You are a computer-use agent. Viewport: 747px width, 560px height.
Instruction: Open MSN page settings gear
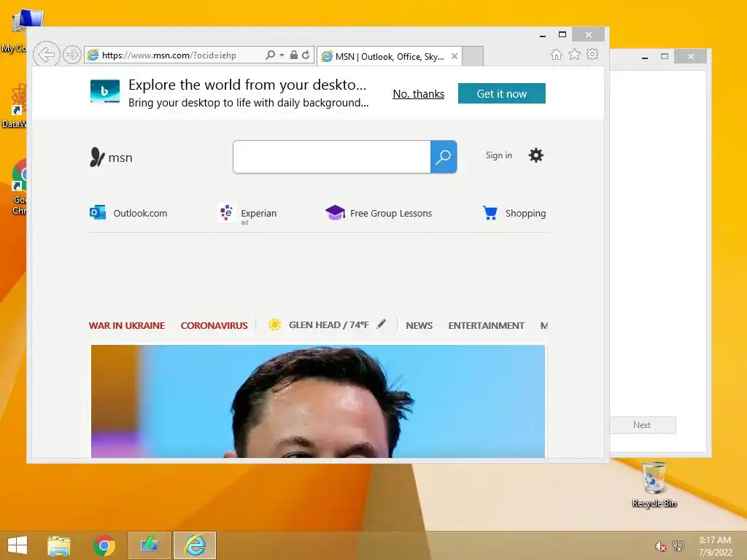[x=536, y=155]
